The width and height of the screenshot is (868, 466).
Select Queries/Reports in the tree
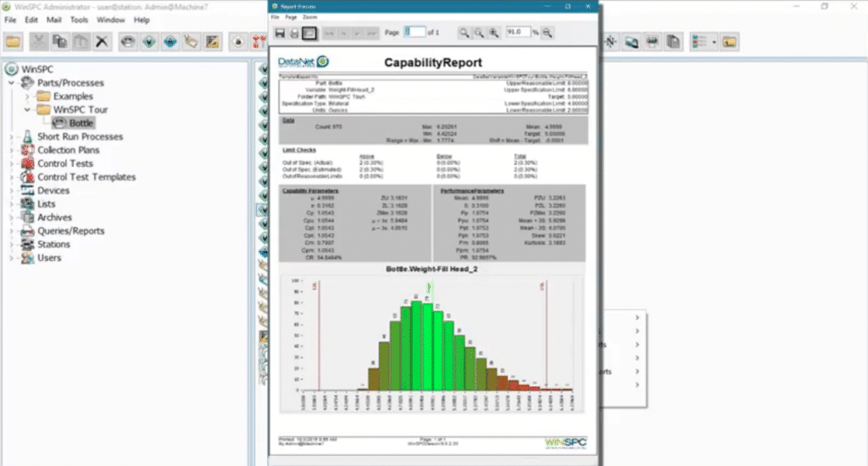tap(70, 230)
